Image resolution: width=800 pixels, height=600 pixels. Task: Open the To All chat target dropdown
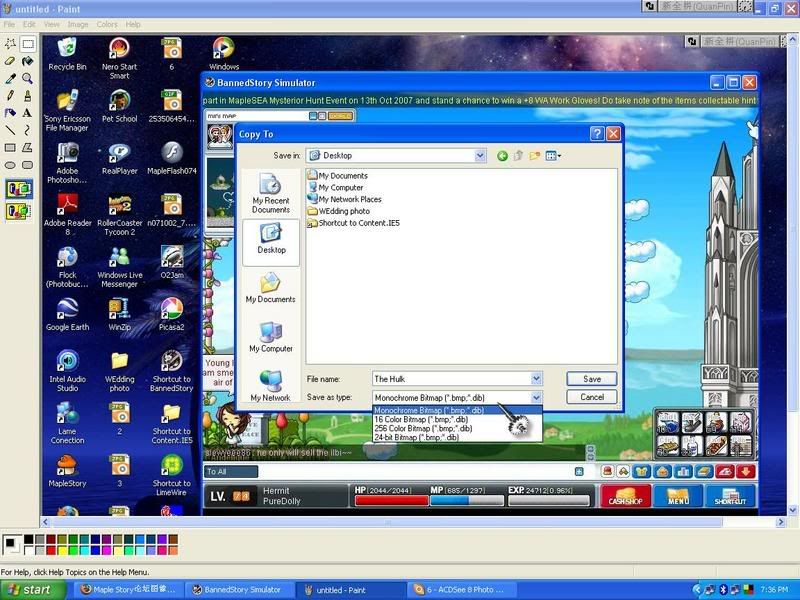(231, 471)
